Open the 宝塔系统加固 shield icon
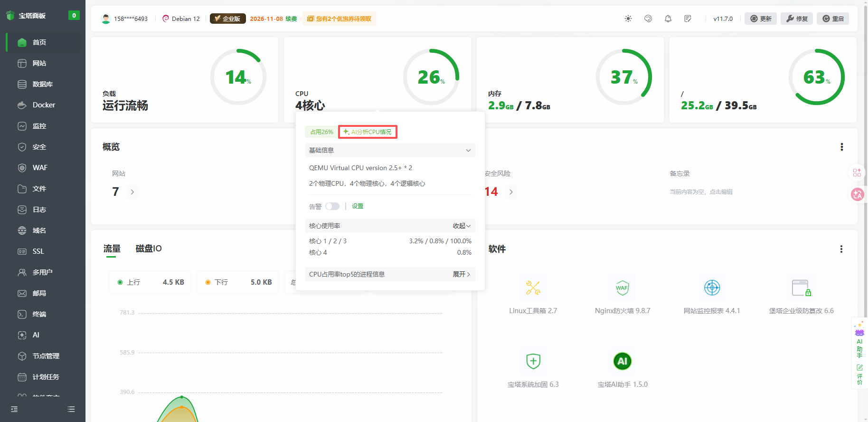The height and width of the screenshot is (422, 868). click(533, 361)
